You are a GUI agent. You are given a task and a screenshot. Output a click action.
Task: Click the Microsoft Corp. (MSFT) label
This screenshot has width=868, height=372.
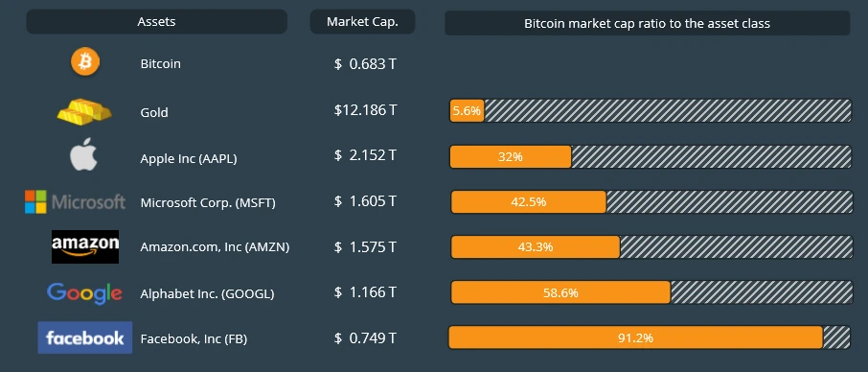click(x=208, y=203)
